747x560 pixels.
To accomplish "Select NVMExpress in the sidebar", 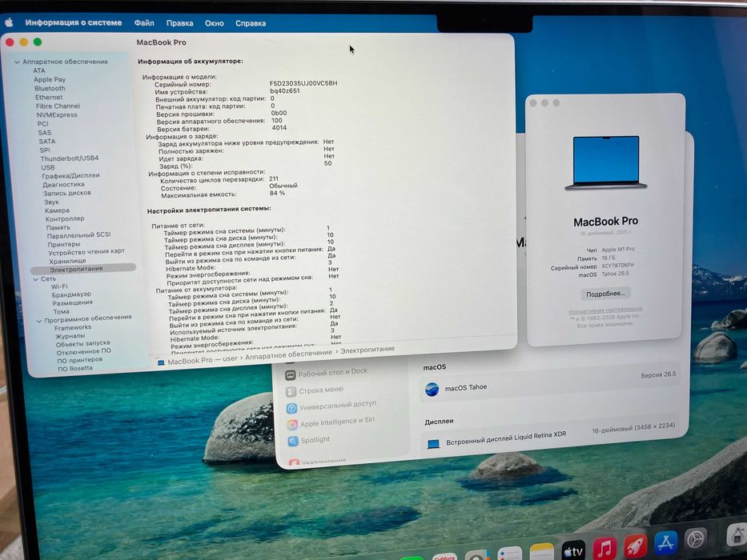I will (x=57, y=114).
